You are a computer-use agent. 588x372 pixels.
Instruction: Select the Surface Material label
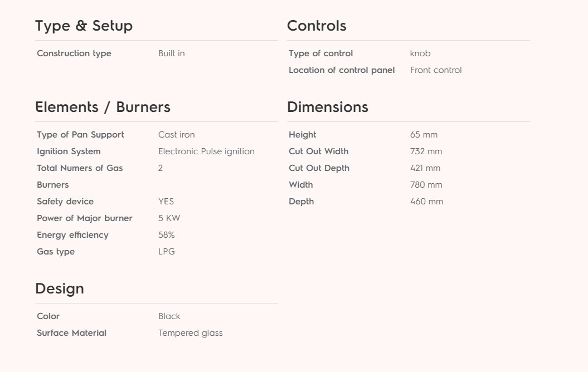click(x=72, y=333)
